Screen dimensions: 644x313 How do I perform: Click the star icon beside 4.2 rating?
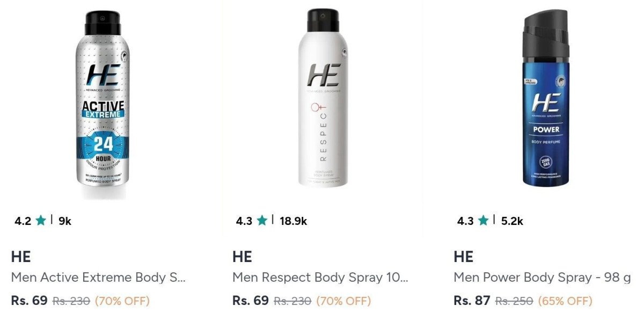[41, 221]
